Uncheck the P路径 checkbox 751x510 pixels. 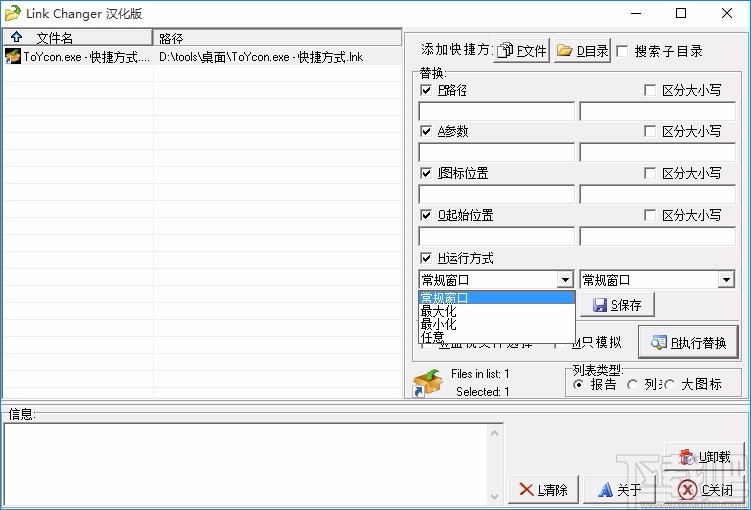(x=426, y=90)
